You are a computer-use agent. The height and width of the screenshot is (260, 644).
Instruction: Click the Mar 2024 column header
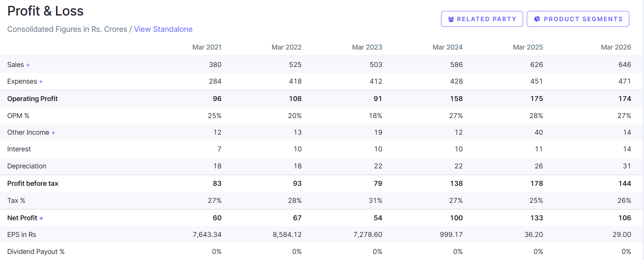coord(447,47)
